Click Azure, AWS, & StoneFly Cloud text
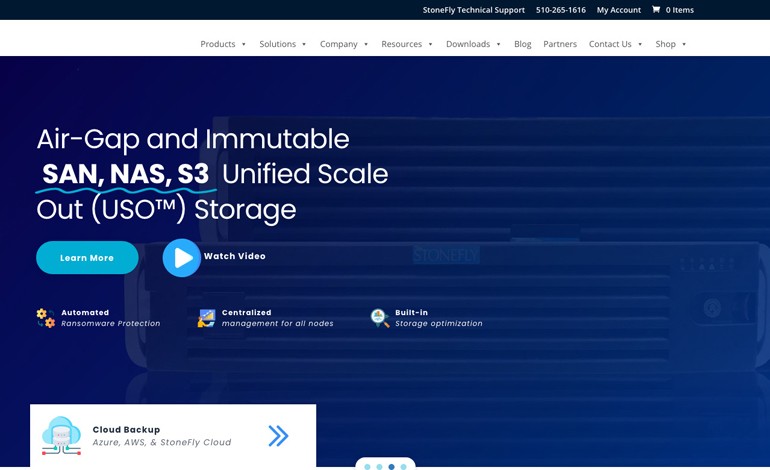This screenshot has width=770, height=470. click(162, 442)
